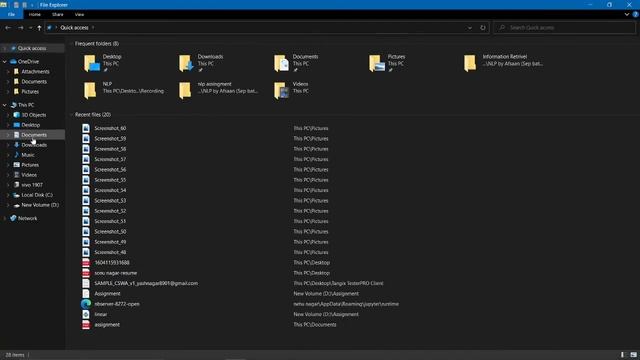Image resolution: width=640 pixels, height=360 pixels.
Task: Collapse the Frequent folders group
Action: [x=72, y=44]
